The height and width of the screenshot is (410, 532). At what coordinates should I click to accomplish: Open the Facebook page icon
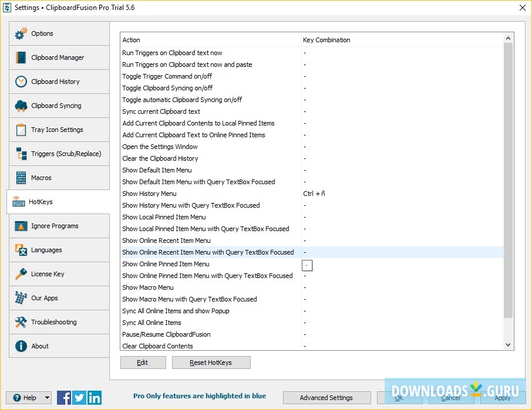pyautogui.click(x=64, y=398)
